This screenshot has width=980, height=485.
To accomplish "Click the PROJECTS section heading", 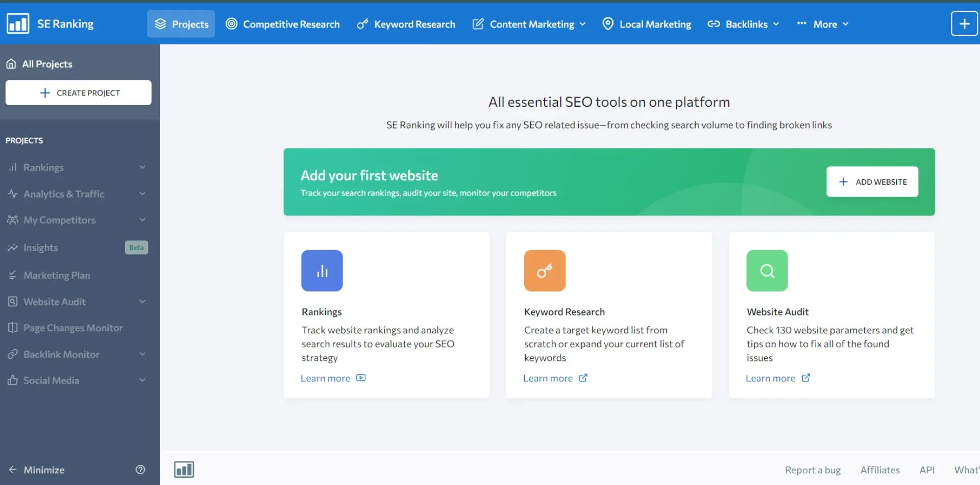I will point(24,140).
